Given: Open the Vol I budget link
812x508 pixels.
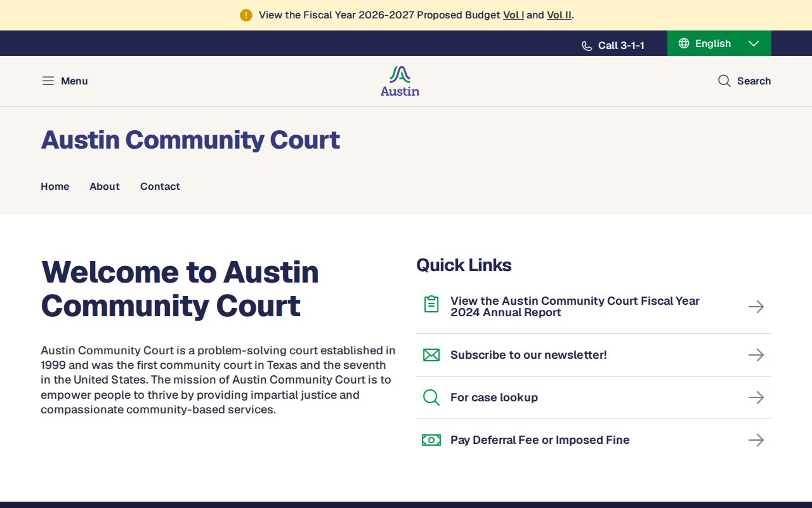Looking at the screenshot, I should (513, 15).
